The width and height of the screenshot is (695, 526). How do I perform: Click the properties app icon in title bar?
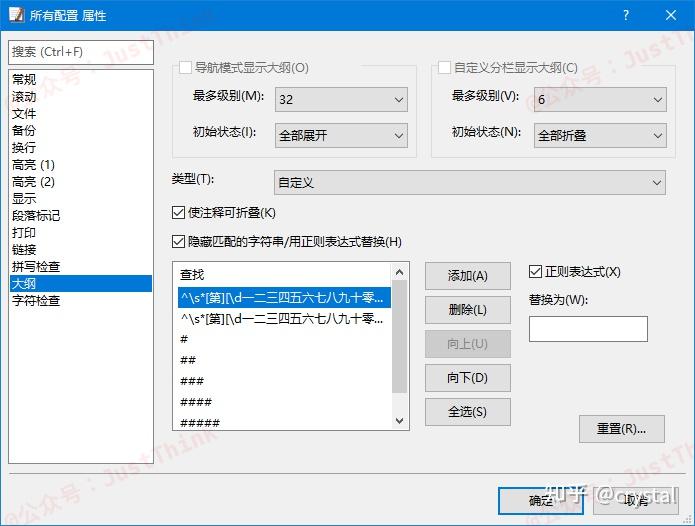tap(16, 15)
